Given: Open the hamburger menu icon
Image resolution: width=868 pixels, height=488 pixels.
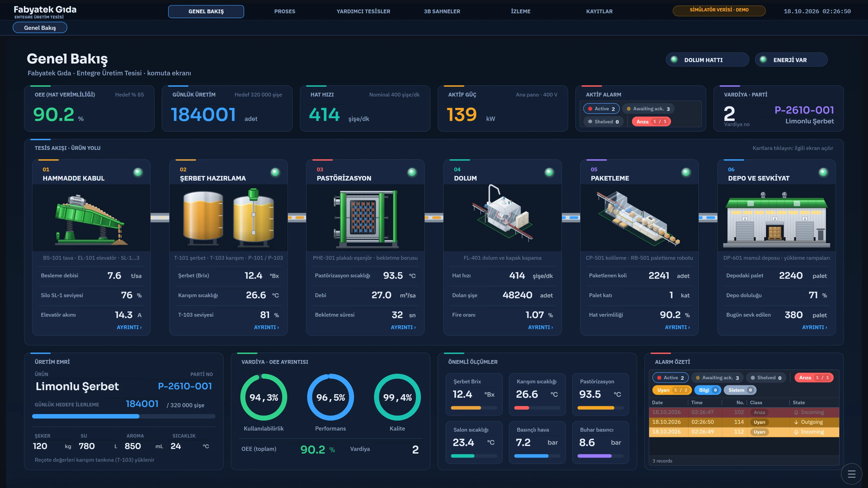Looking at the screenshot, I should click(x=851, y=474).
